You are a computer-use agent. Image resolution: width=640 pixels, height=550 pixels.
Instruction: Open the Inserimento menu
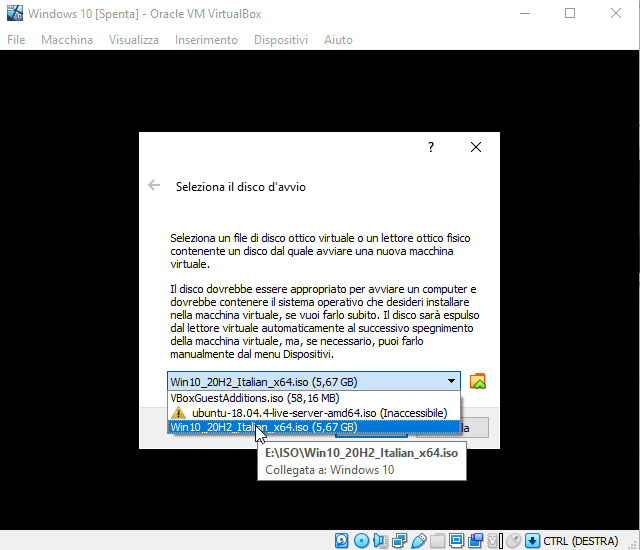click(206, 40)
